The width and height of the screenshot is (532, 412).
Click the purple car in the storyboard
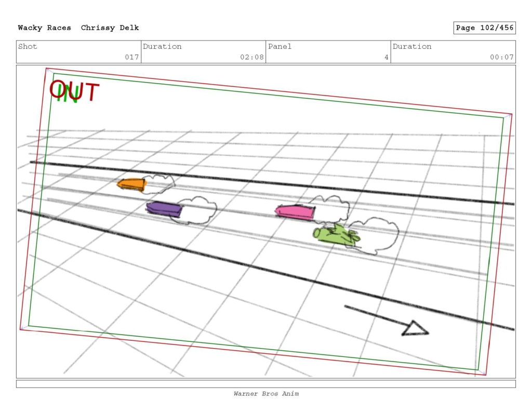click(164, 209)
